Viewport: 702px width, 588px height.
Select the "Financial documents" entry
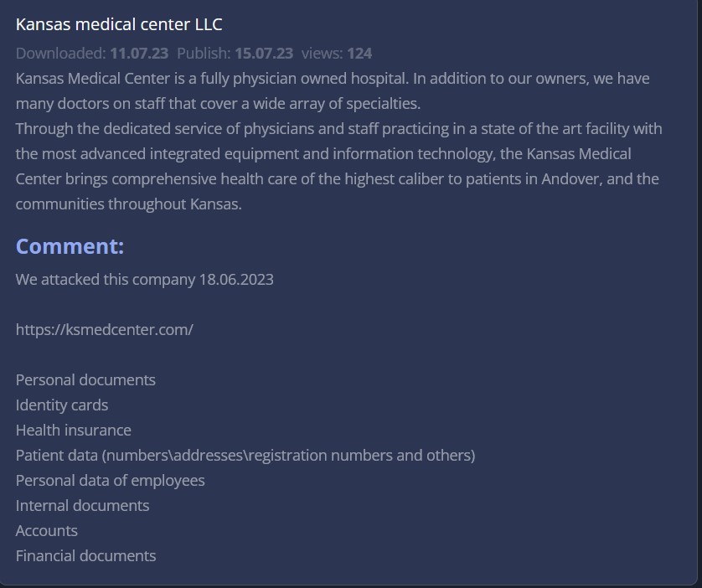(85, 555)
